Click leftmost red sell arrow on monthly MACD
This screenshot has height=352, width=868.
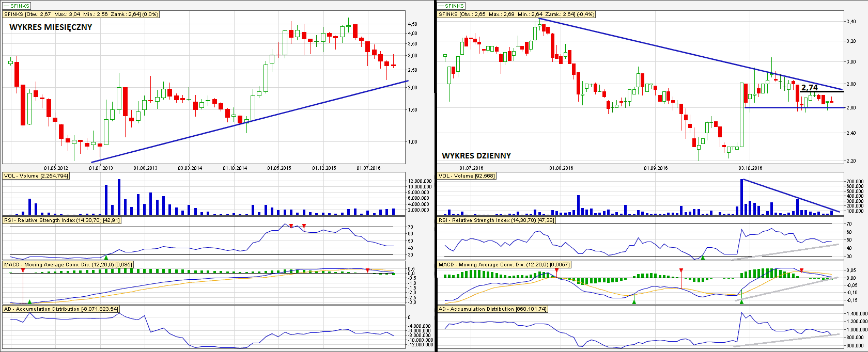point(23,269)
